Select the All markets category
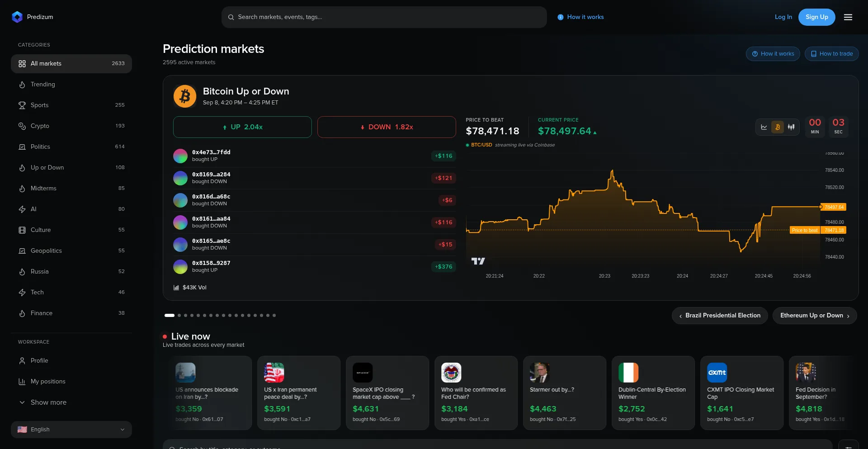Image resolution: width=868 pixels, height=449 pixels. coord(71,64)
